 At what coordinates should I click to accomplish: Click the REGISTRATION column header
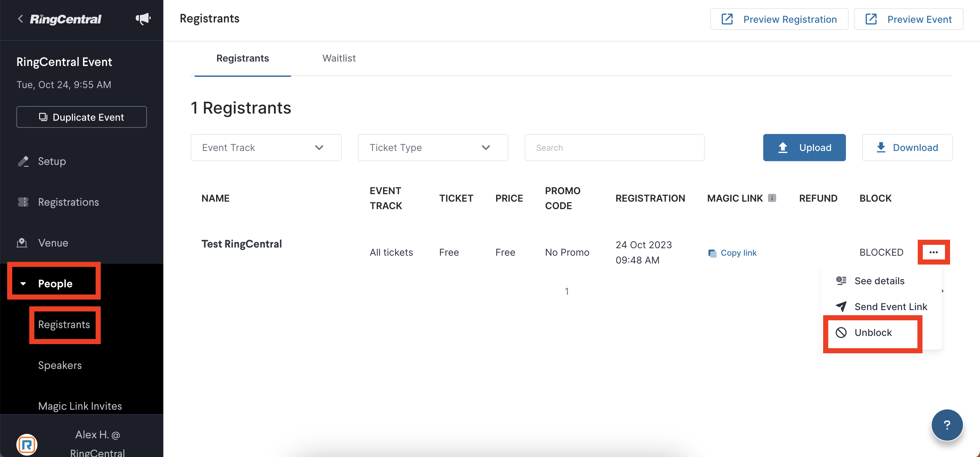click(x=650, y=198)
